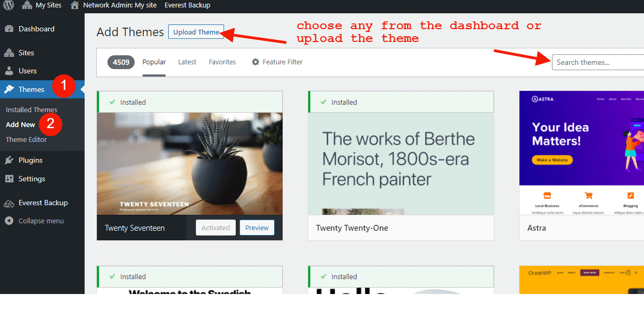644x319 pixels.
Task: Click the Search themes input field
Action: click(597, 62)
